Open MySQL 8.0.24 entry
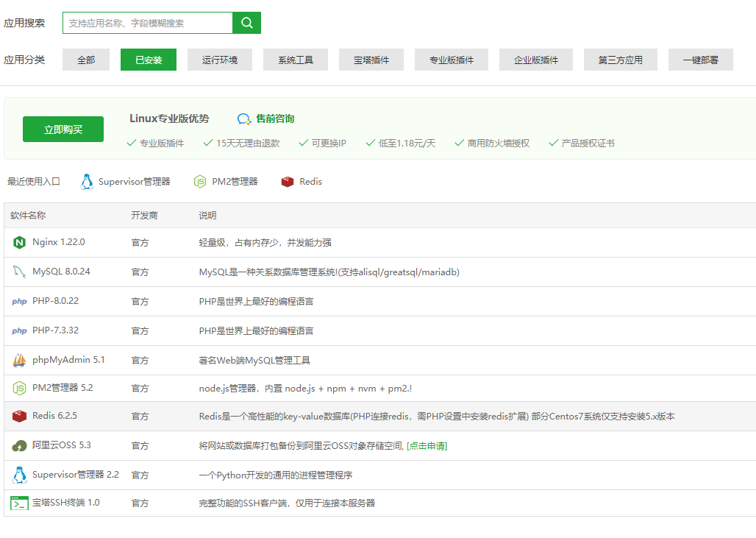 pos(61,272)
